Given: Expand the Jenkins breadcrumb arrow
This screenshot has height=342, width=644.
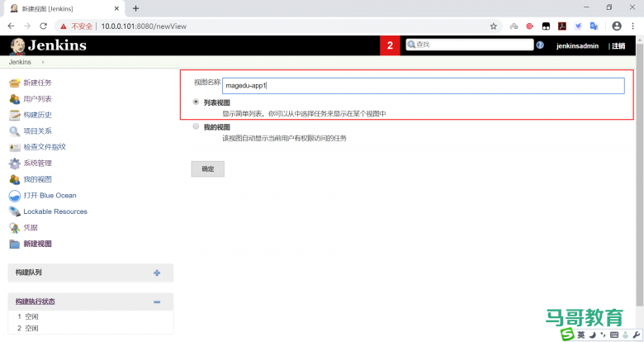Looking at the screenshot, I should [43, 62].
